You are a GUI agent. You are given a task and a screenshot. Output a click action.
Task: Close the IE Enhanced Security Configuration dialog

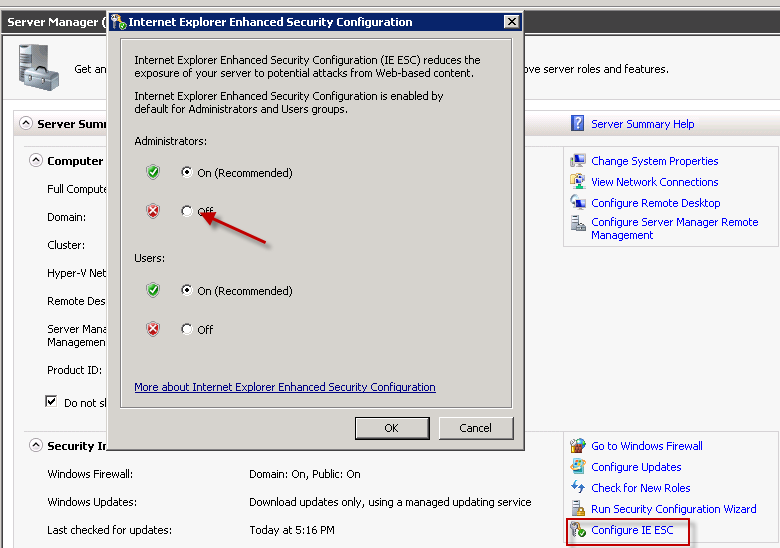point(511,22)
